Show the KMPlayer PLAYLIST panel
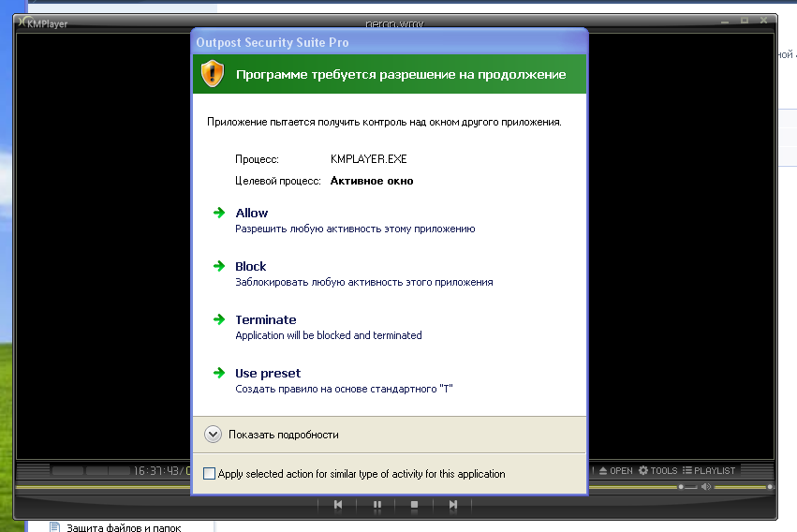This screenshot has height=532, width=797. click(x=709, y=470)
